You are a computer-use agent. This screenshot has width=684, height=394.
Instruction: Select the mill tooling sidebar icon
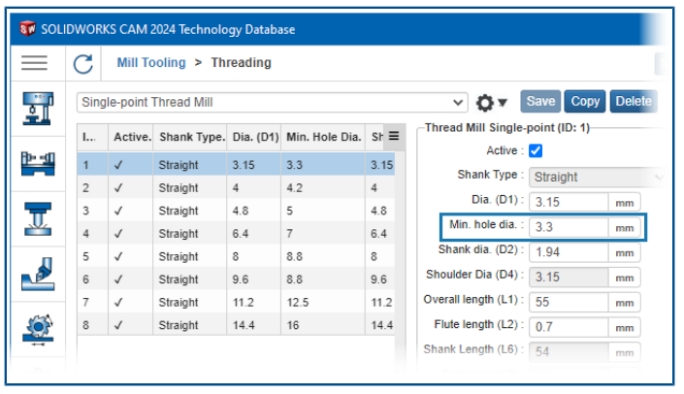click(38, 219)
